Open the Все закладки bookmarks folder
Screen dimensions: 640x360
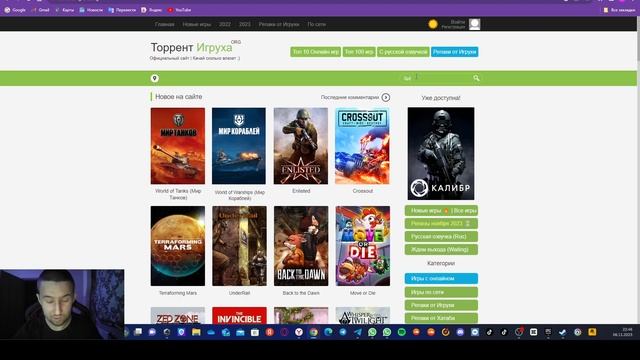pyautogui.click(x=619, y=10)
